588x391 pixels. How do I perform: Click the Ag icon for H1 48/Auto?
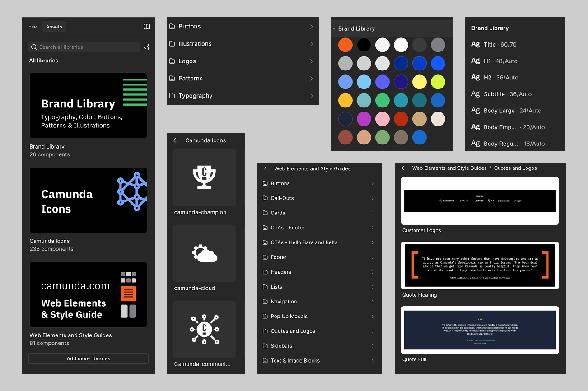[476, 61]
